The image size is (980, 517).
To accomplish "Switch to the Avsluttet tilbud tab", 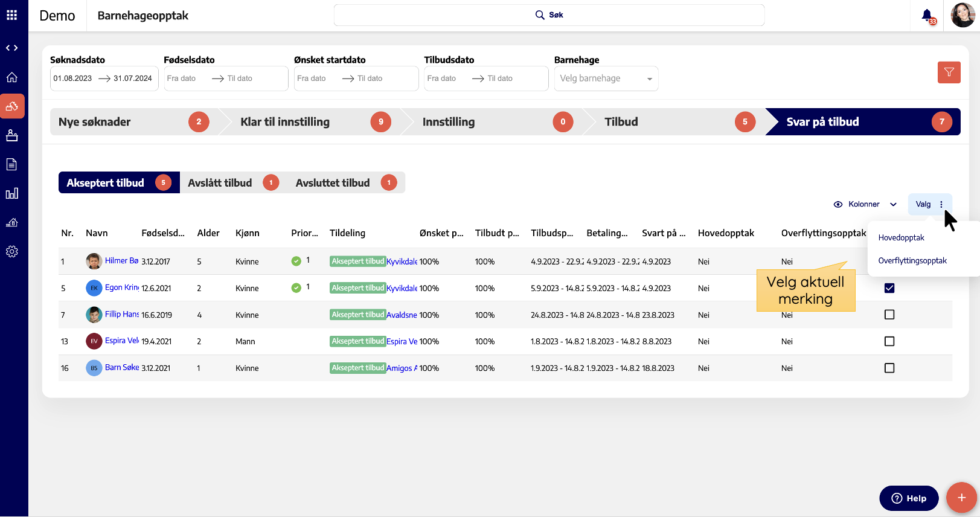I will pos(345,182).
